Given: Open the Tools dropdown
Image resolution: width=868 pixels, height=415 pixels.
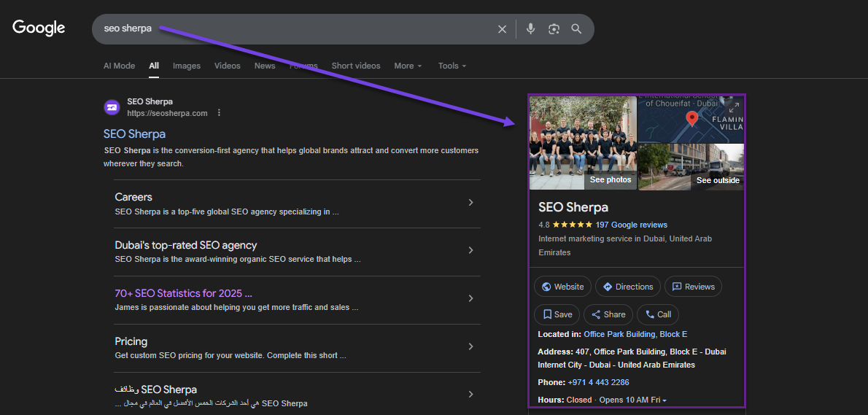Looking at the screenshot, I should (452, 66).
